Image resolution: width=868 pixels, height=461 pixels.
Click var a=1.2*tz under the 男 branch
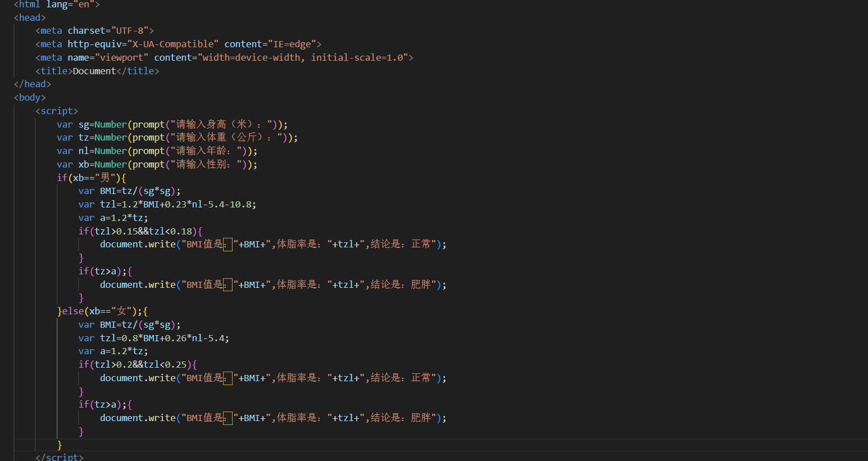pyautogui.click(x=113, y=218)
